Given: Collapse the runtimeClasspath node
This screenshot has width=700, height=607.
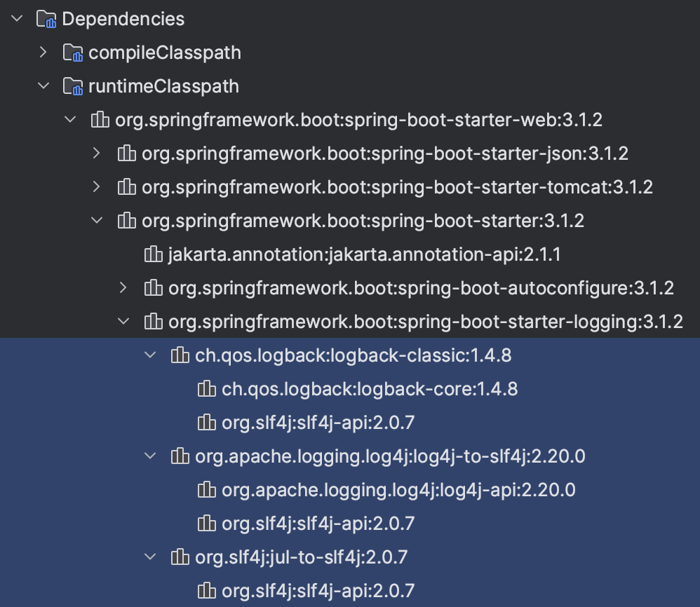Looking at the screenshot, I should [x=43, y=86].
